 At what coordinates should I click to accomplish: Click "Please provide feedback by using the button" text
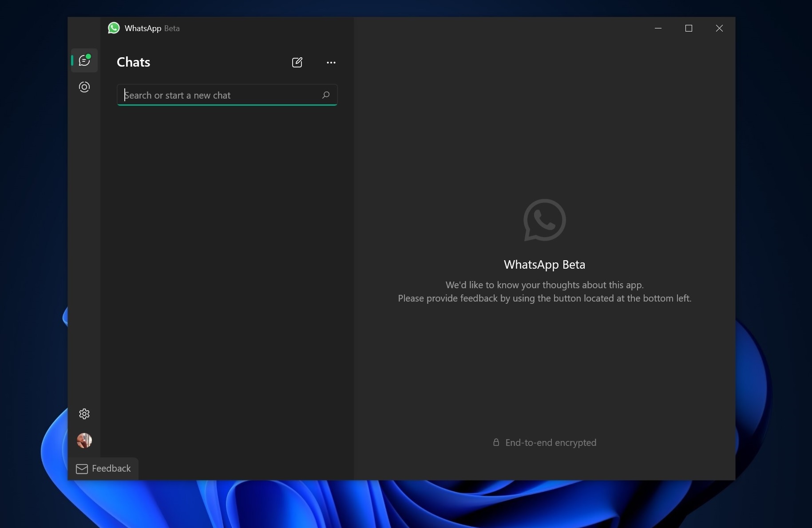pyautogui.click(x=544, y=298)
